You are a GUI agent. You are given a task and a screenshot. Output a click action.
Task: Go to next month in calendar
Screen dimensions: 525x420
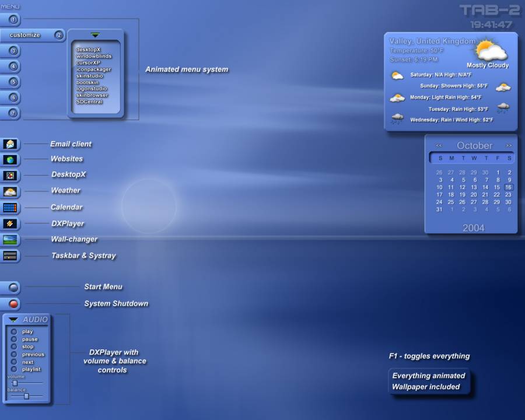pos(509,146)
